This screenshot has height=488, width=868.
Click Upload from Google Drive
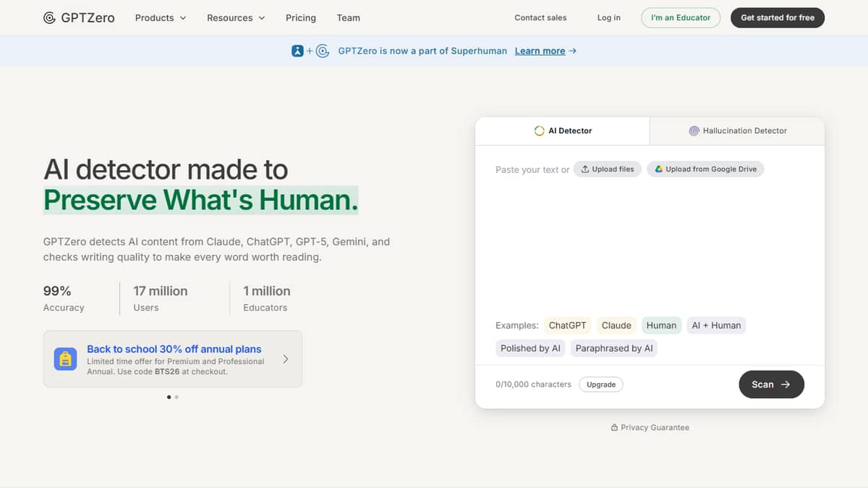click(x=705, y=169)
